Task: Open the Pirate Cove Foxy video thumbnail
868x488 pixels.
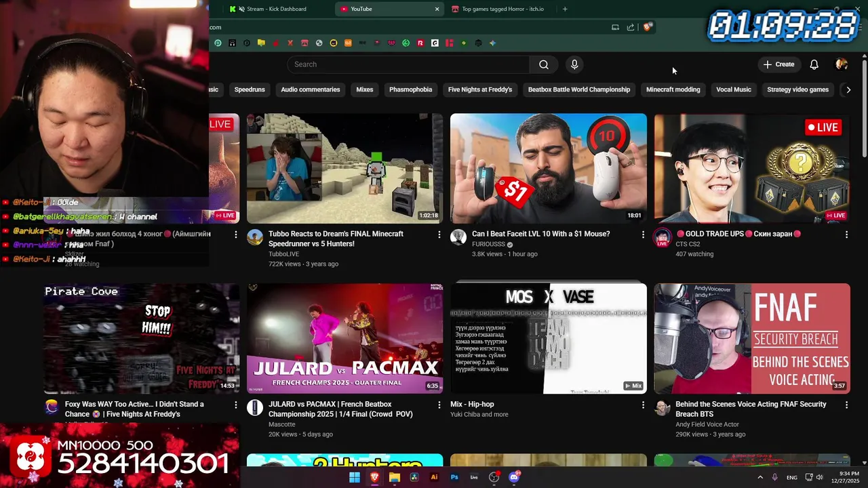Action: [x=141, y=338]
